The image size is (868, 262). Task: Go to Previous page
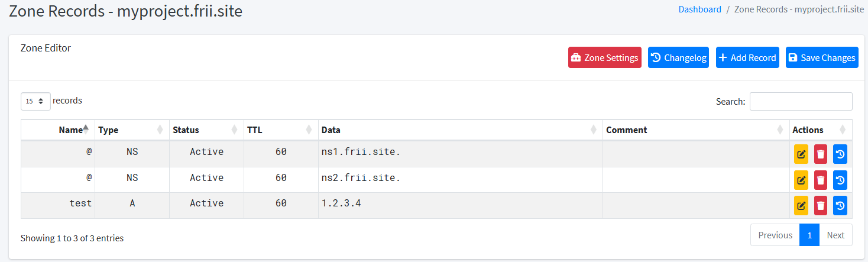pyautogui.click(x=775, y=235)
